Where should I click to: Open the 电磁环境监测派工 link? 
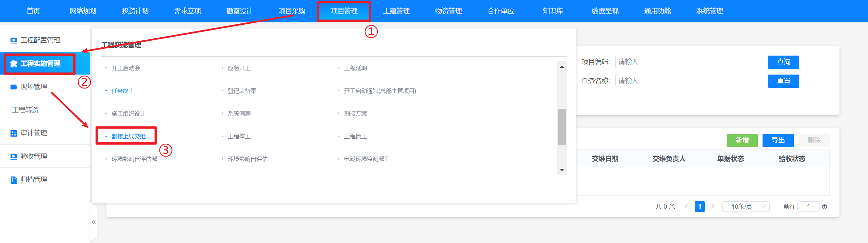click(367, 159)
